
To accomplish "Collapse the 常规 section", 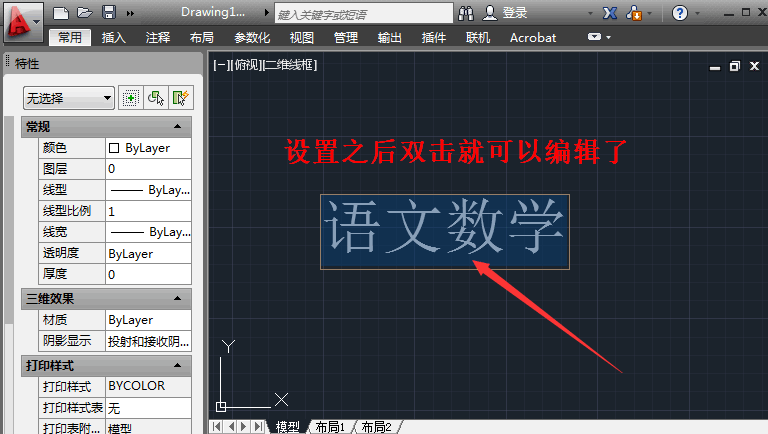I will (177, 127).
